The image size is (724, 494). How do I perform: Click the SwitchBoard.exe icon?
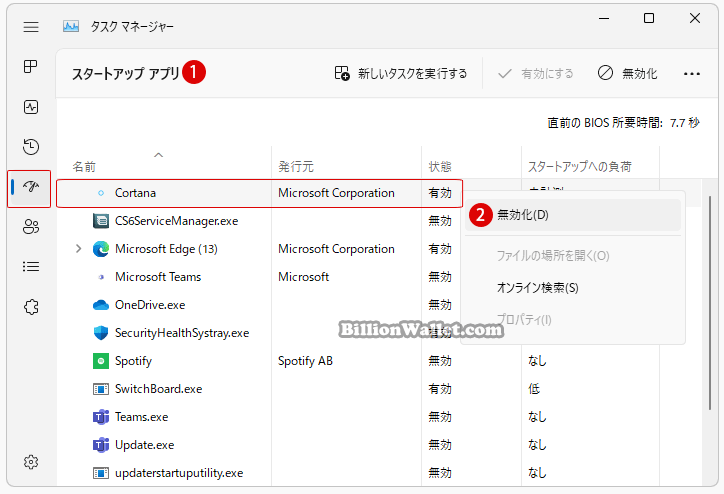coord(101,389)
